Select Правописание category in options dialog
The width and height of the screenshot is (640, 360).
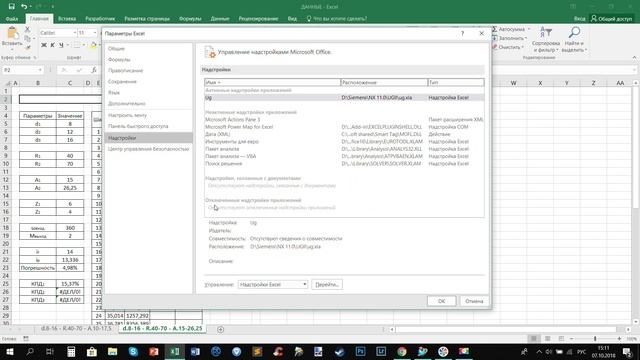click(148, 71)
